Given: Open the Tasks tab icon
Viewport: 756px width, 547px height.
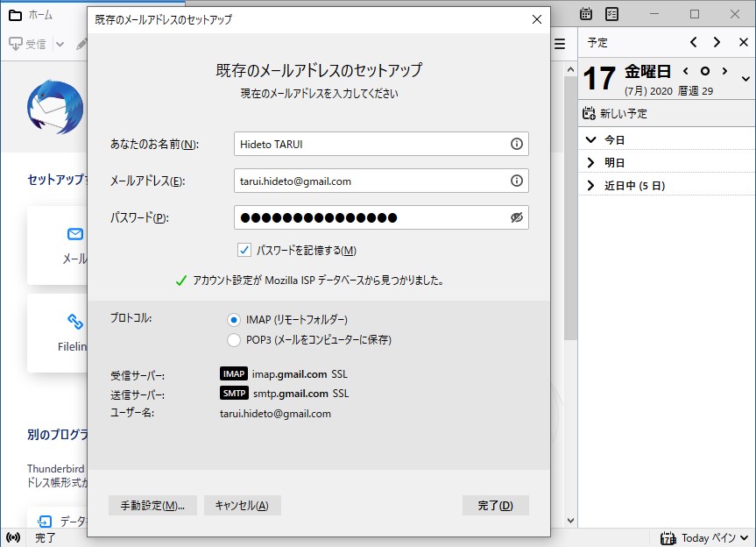Looking at the screenshot, I should tap(611, 14).
